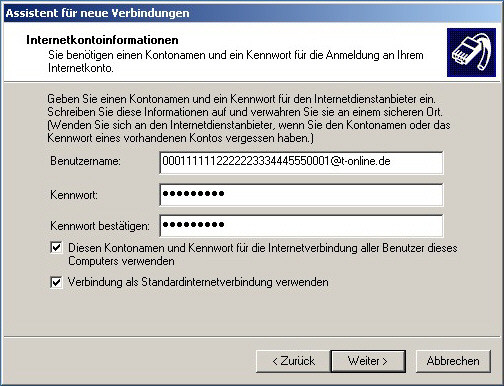Click the 'Computers verwenden' checkbox label text

coord(121,261)
